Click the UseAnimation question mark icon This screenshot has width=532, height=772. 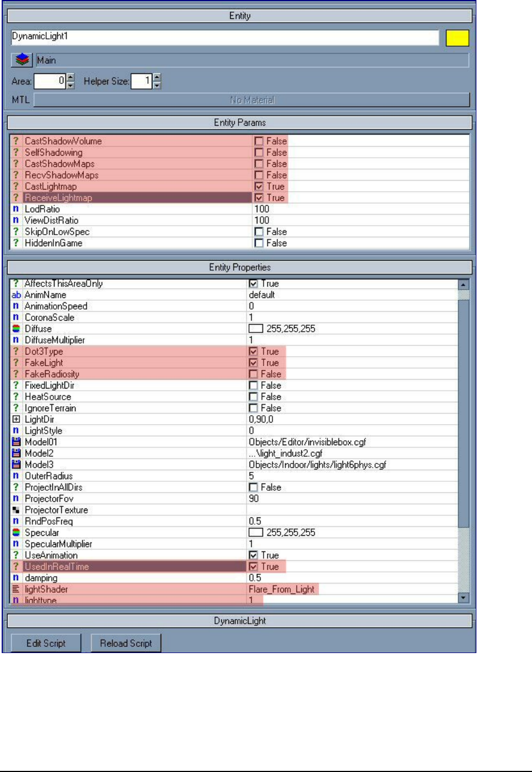16,555
